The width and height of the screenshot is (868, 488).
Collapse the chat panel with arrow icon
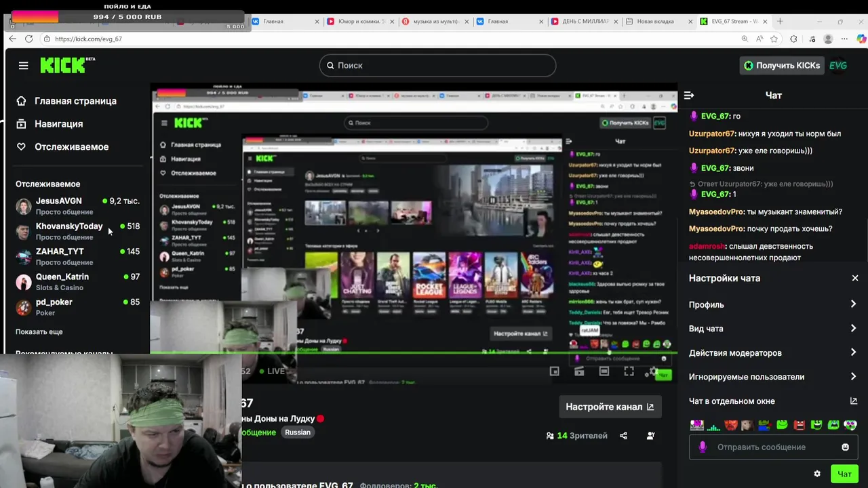[689, 96]
